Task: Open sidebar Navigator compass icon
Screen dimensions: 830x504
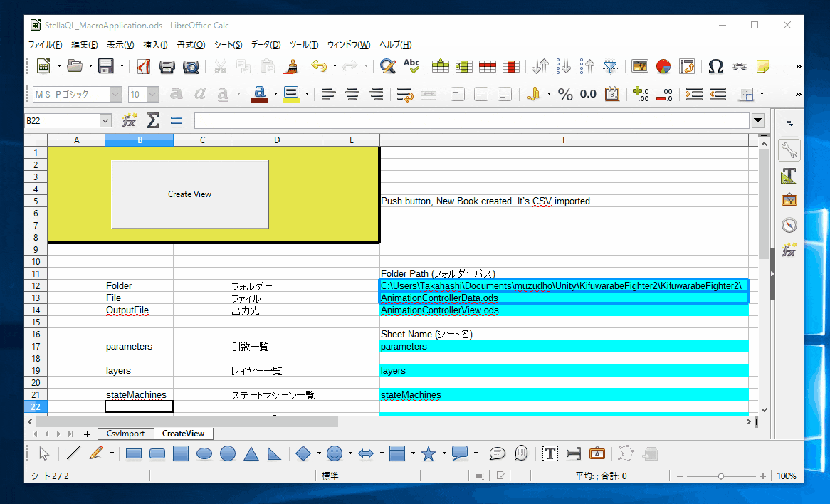Action: pyautogui.click(x=789, y=225)
